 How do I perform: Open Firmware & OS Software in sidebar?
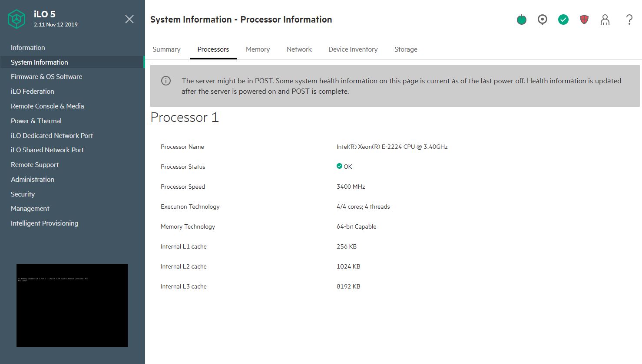46,77
